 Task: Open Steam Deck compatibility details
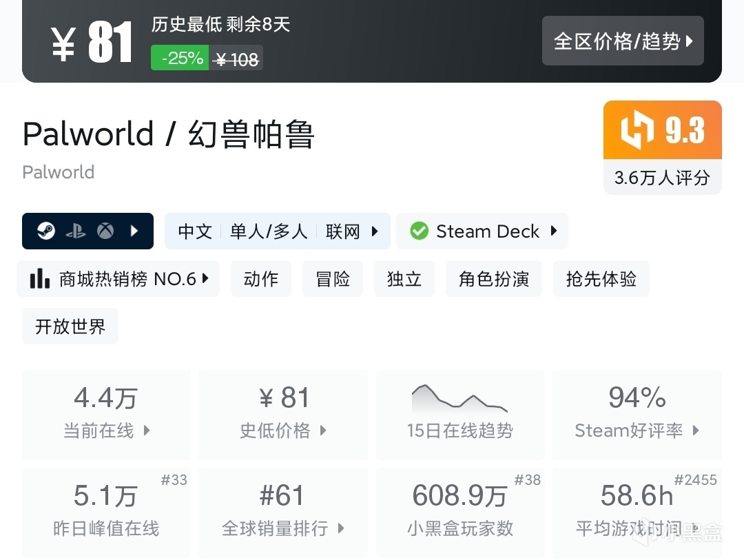point(482,231)
